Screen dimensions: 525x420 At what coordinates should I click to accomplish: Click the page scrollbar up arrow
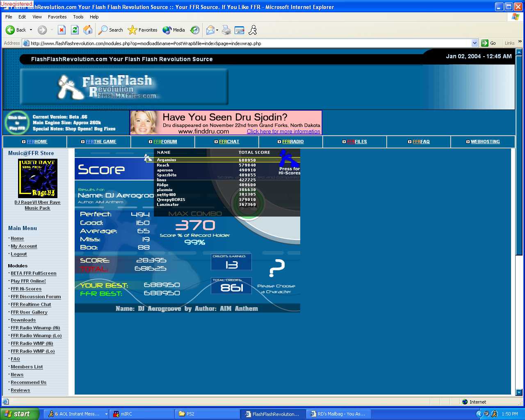click(x=519, y=52)
